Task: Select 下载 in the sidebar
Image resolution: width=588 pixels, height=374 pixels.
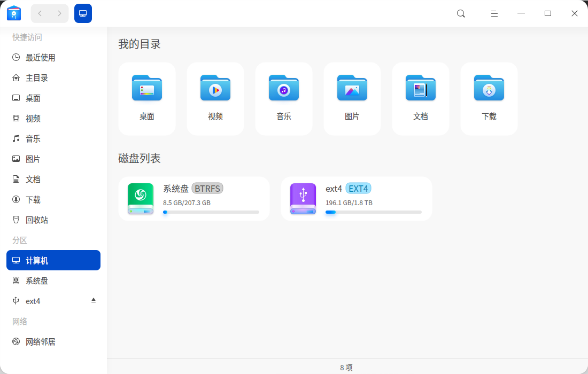Action: point(53,199)
